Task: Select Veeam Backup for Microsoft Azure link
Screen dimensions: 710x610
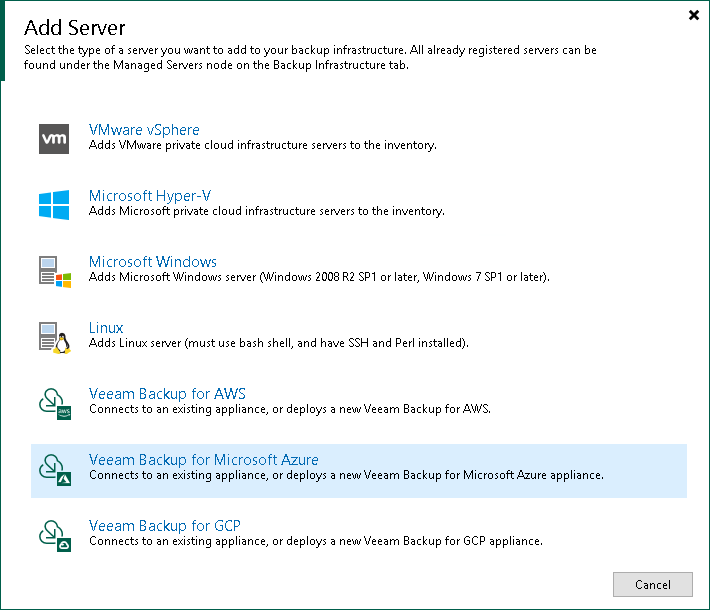Action: tap(204, 460)
